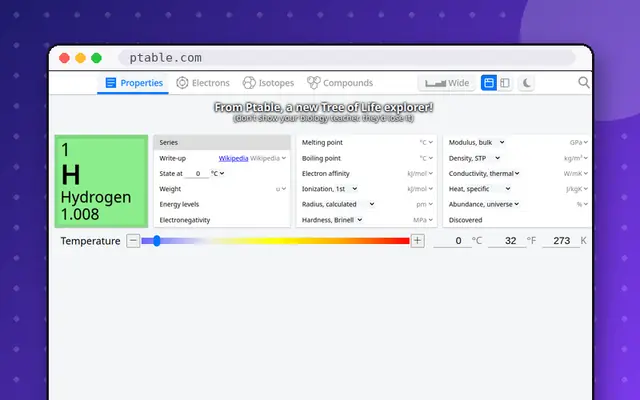Switch to the Properties tab
Image resolution: width=640 pixels, height=400 pixels.
(x=133, y=83)
